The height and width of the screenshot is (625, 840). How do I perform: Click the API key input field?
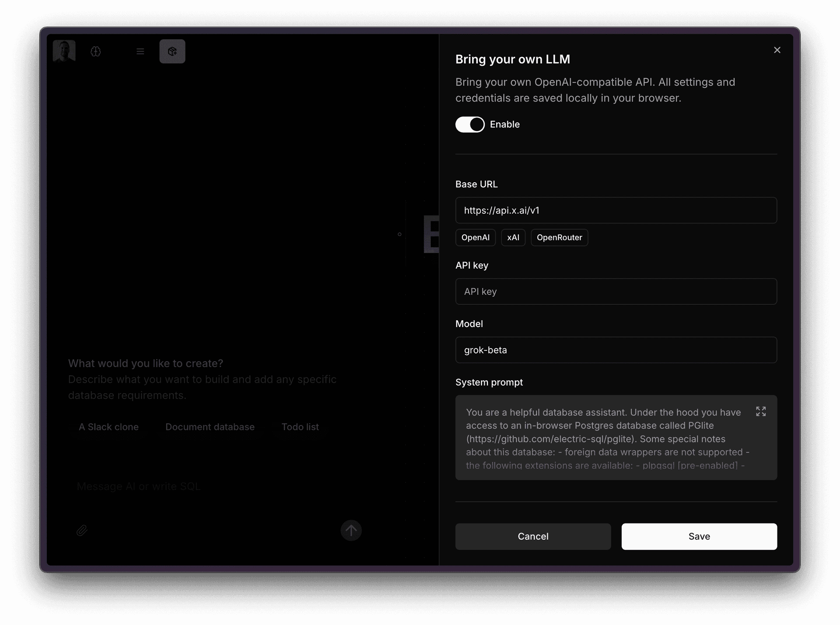pyautogui.click(x=616, y=292)
